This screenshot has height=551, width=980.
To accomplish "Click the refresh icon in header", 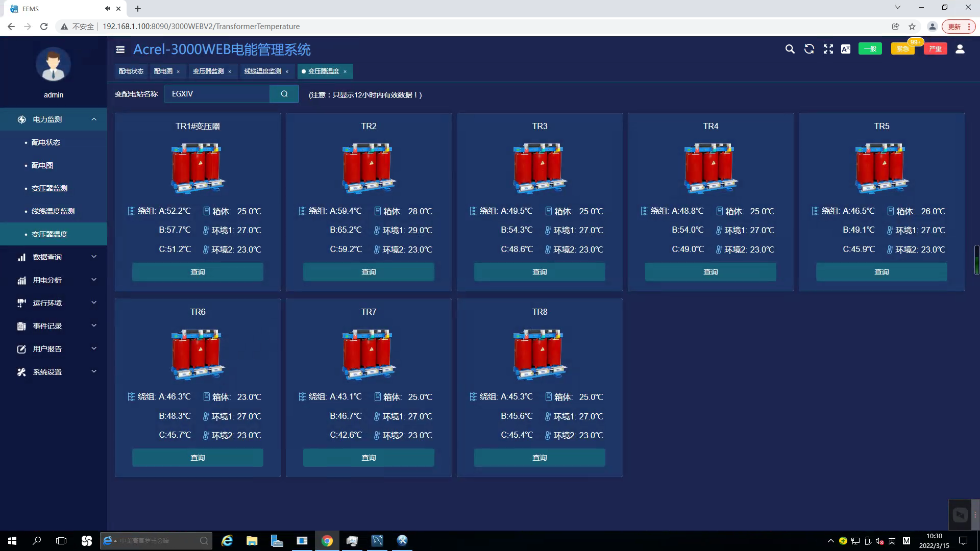I will pyautogui.click(x=809, y=49).
